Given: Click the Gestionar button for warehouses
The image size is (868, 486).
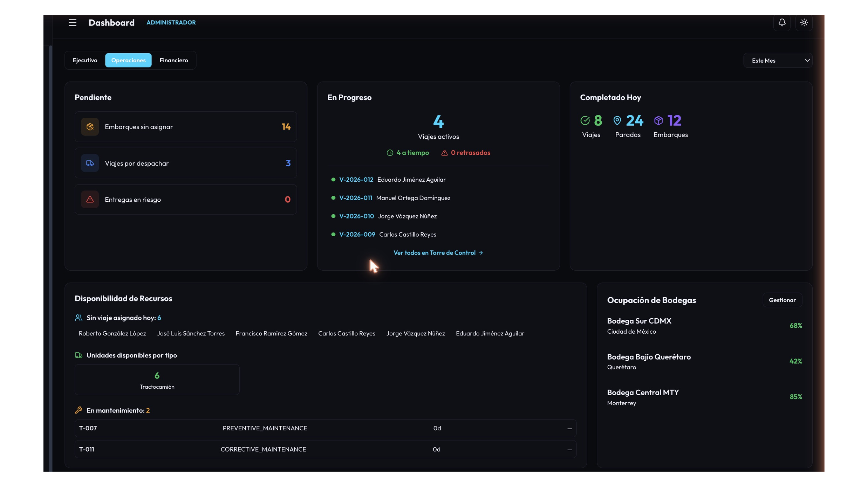Looking at the screenshot, I should pos(782,300).
